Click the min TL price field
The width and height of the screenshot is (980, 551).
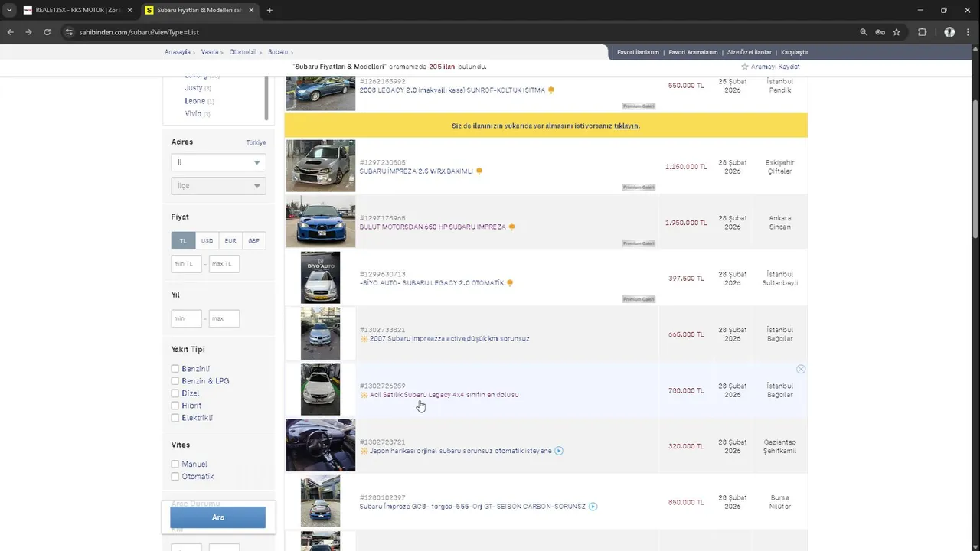tap(186, 264)
